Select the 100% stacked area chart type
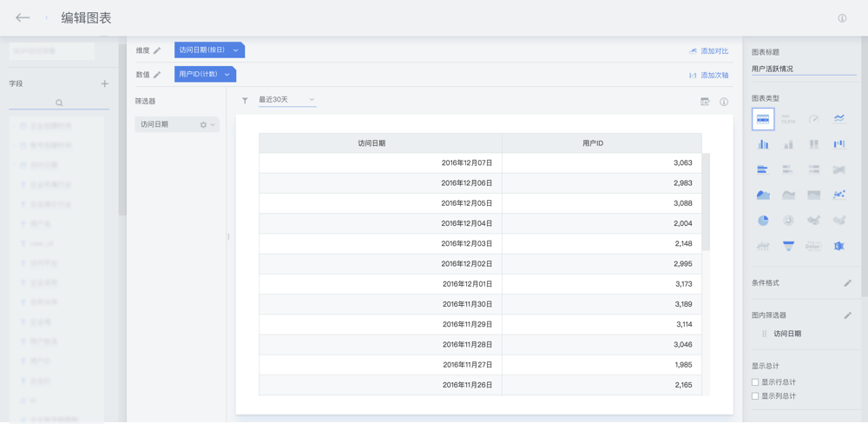This screenshot has width=868, height=424. [813, 195]
